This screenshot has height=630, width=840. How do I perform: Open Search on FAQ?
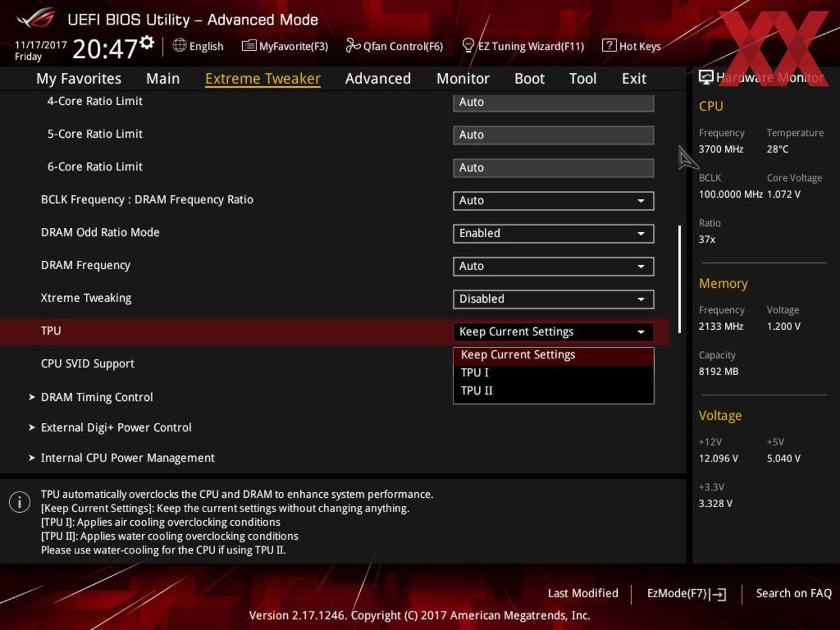tap(794, 594)
